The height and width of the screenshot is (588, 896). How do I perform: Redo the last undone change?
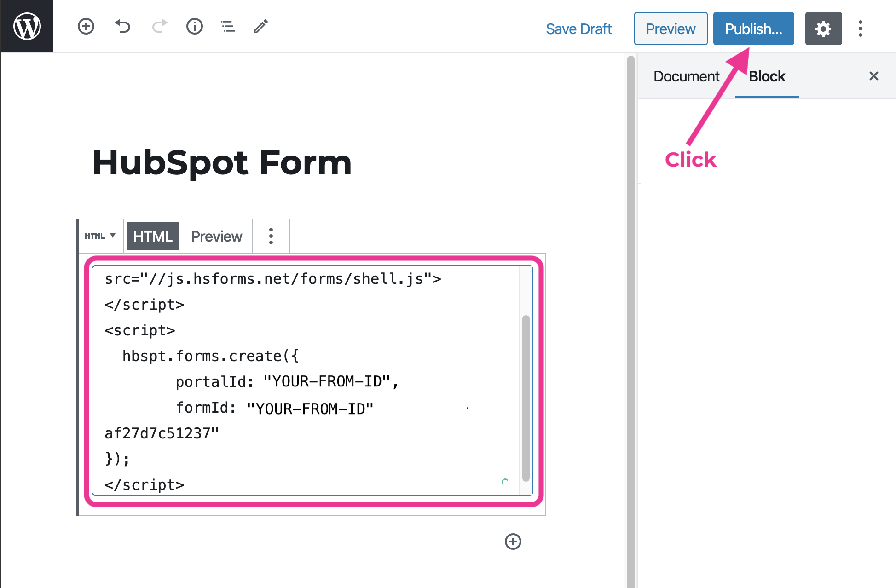[159, 26]
